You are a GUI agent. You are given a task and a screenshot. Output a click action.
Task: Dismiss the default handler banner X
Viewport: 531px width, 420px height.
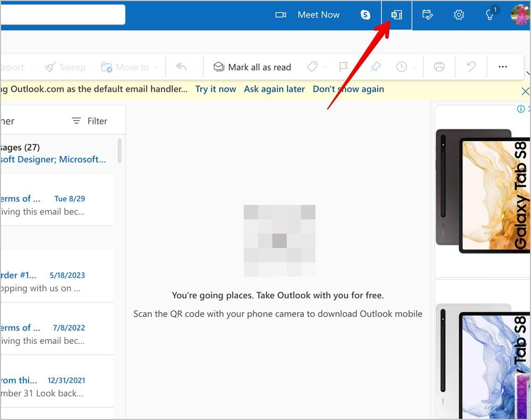pyautogui.click(x=525, y=91)
